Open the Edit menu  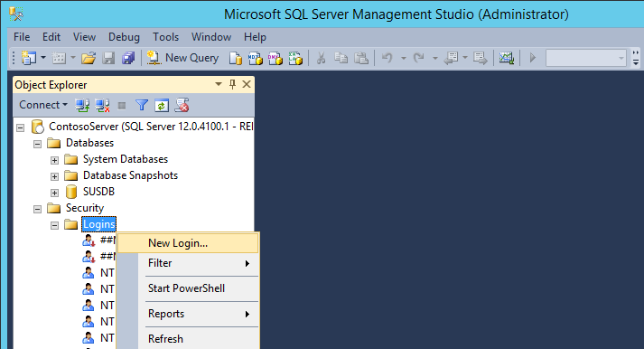click(51, 37)
